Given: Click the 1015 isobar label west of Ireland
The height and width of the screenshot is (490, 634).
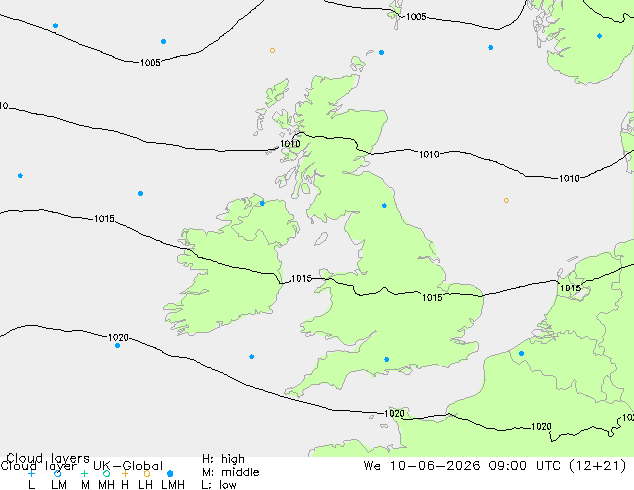Looking at the screenshot, I should (x=104, y=219).
